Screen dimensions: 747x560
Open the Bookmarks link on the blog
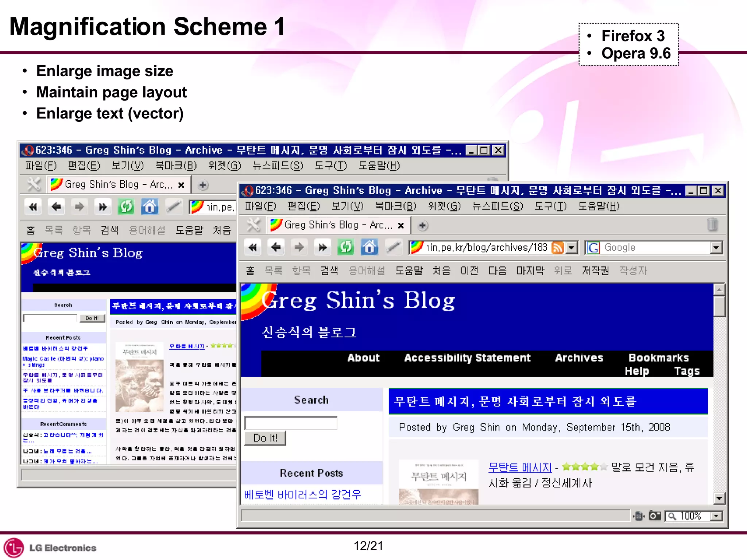tap(659, 358)
